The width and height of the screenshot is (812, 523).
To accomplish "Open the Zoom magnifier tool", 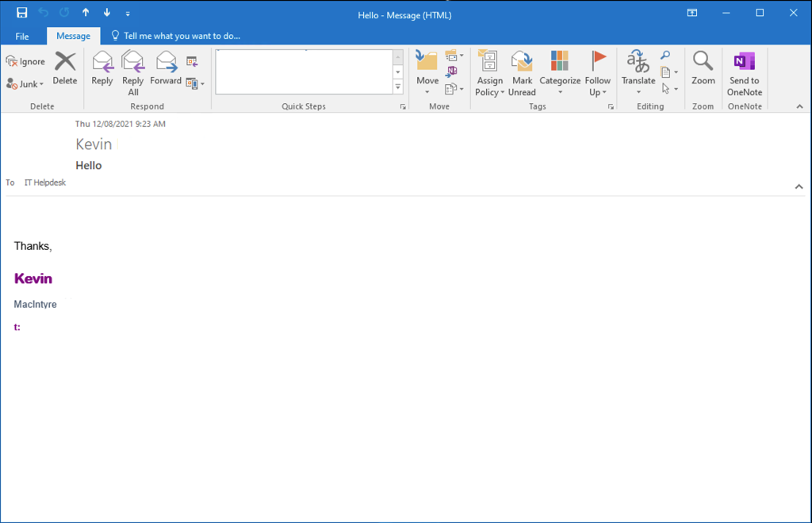I will pyautogui.click(x=703, y=62).
